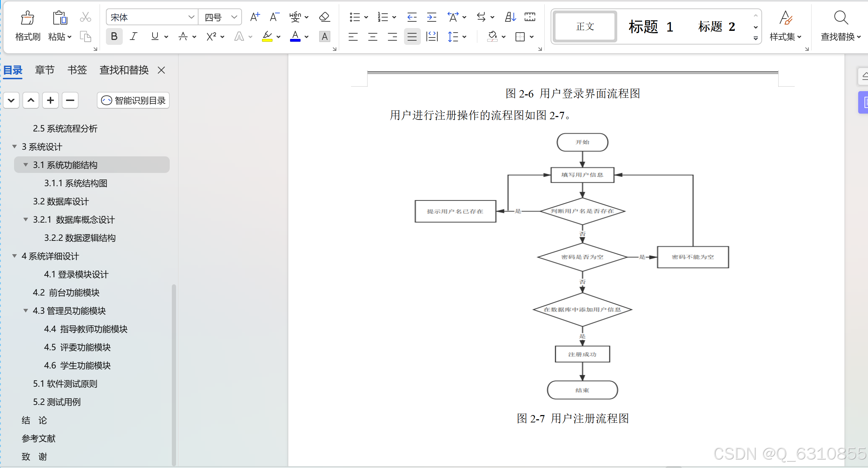Image resolution: width=868 pixels, height=468 pixels.
Task: Open the paste options dropdown arrow
Action: 69,37
